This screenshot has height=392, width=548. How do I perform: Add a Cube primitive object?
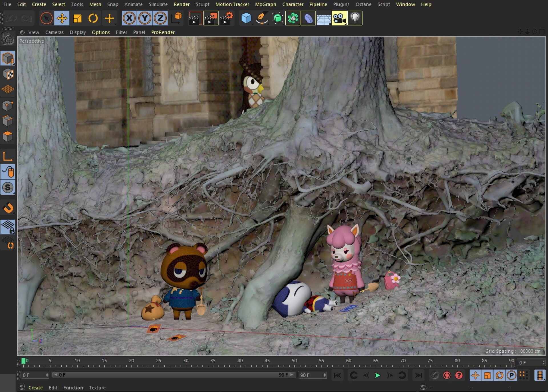[246, 19]
